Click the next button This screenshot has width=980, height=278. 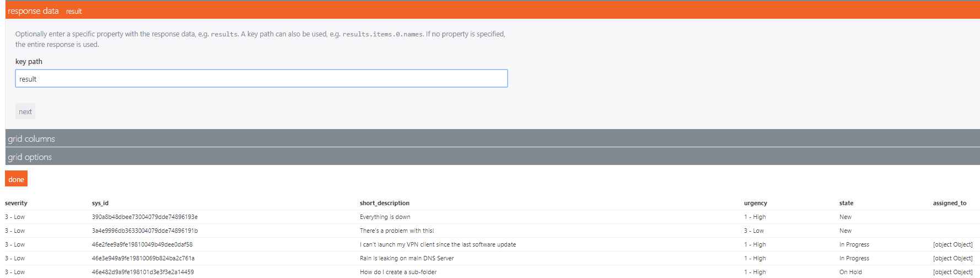pyautogui.click(x=25, y=111)
